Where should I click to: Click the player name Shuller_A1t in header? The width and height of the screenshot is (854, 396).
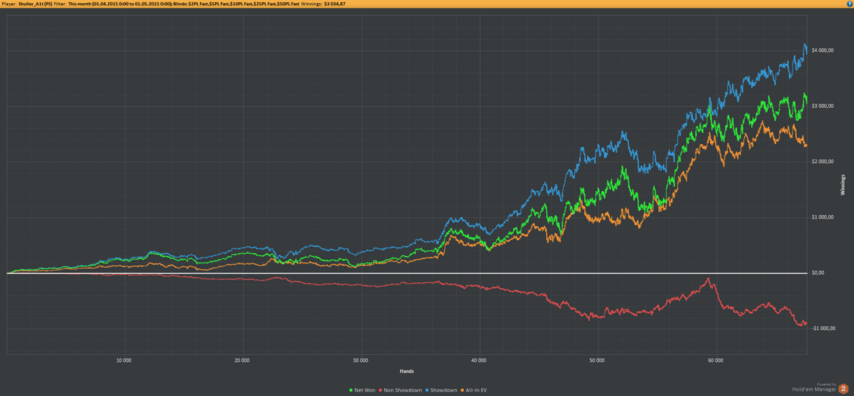point(35,4)
